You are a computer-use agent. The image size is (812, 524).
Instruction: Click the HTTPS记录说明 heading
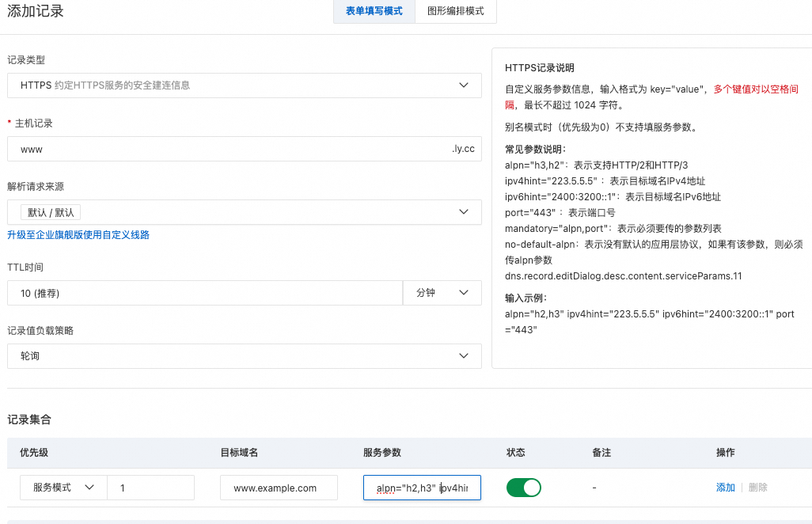click(540, 68)
